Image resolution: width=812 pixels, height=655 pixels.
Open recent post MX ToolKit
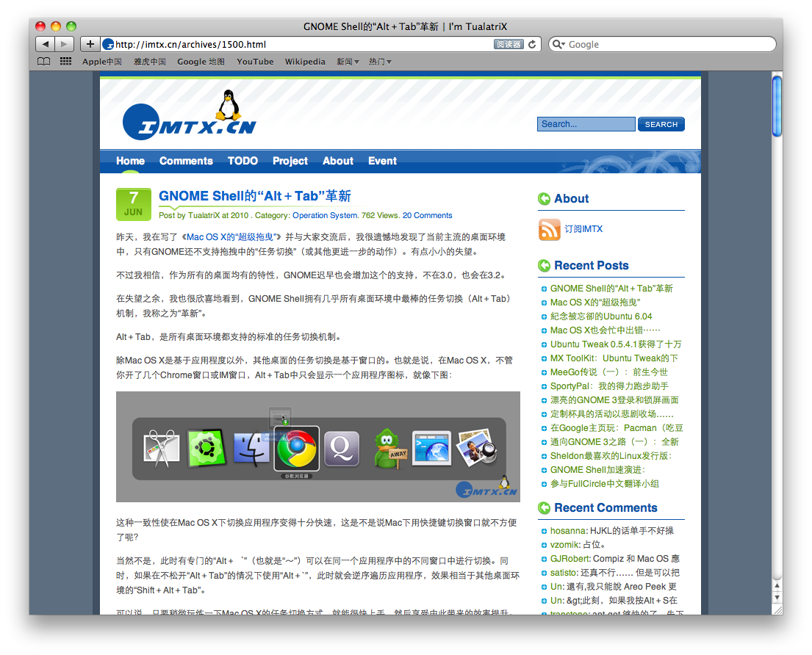point(614,358)
